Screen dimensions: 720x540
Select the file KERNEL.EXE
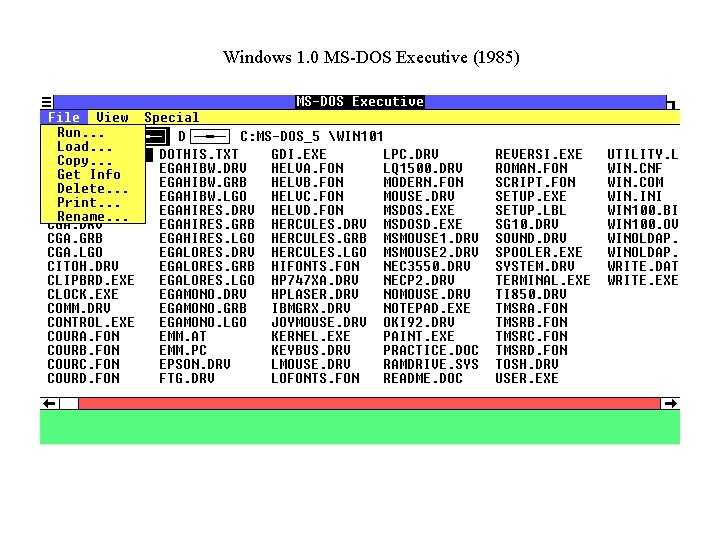(x=311, y=336)
